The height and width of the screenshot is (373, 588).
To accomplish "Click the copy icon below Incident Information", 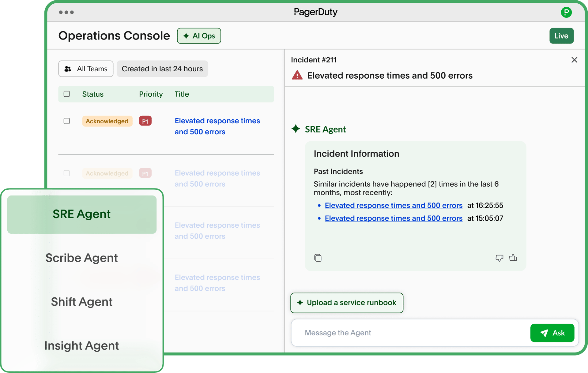I will (318, 258).
